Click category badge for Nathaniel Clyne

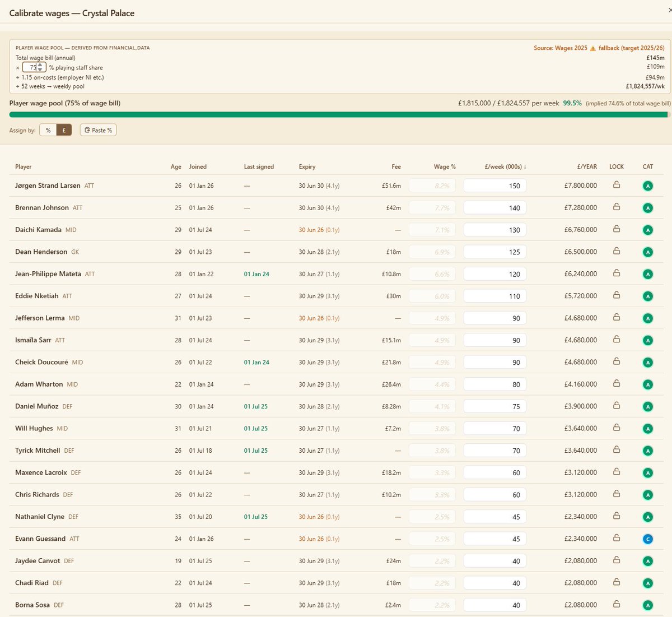(x=648, y=517)
